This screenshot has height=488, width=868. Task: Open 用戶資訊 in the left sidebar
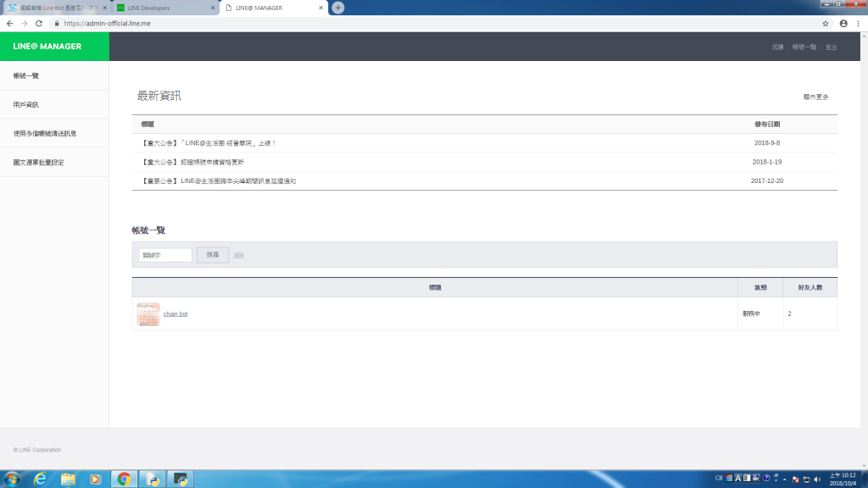[54, 104]
